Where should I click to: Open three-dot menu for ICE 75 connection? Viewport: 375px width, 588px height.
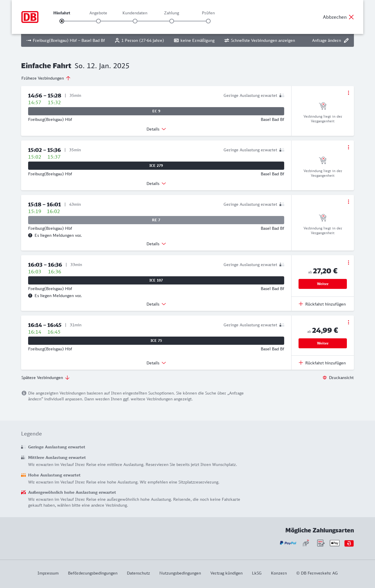348,322
